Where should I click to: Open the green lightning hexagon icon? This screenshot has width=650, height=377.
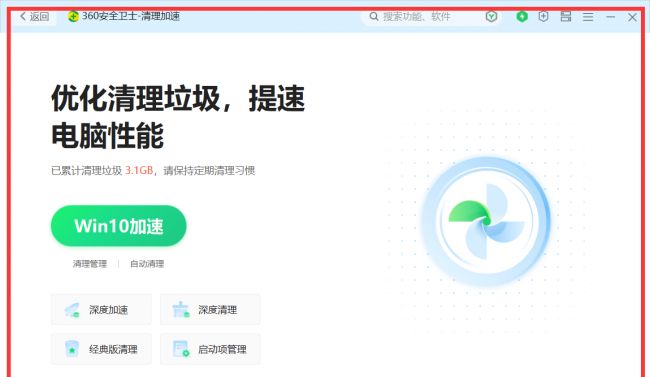pyautogui.click(x=522, y=17)
